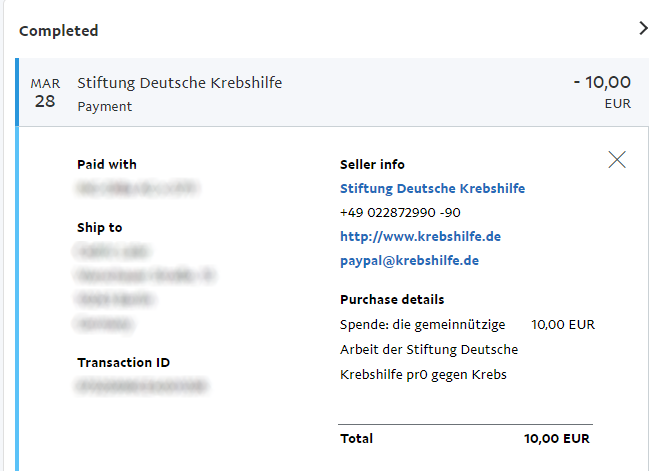The height and width of the screenshot is (471, 655).
Task: Click the Payment label under seller name
Action: point(104,106)
